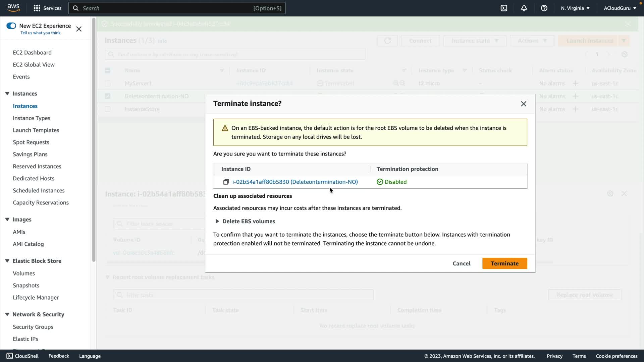644x362 pixels.
Task: Click the AWS logo home icon
Action: point(13,8)
